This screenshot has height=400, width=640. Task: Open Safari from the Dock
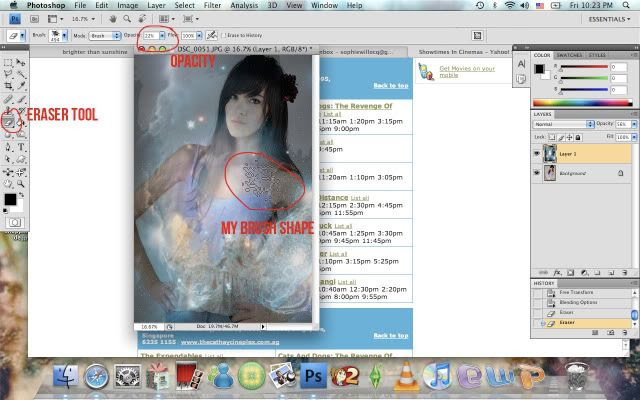[97, 376]
